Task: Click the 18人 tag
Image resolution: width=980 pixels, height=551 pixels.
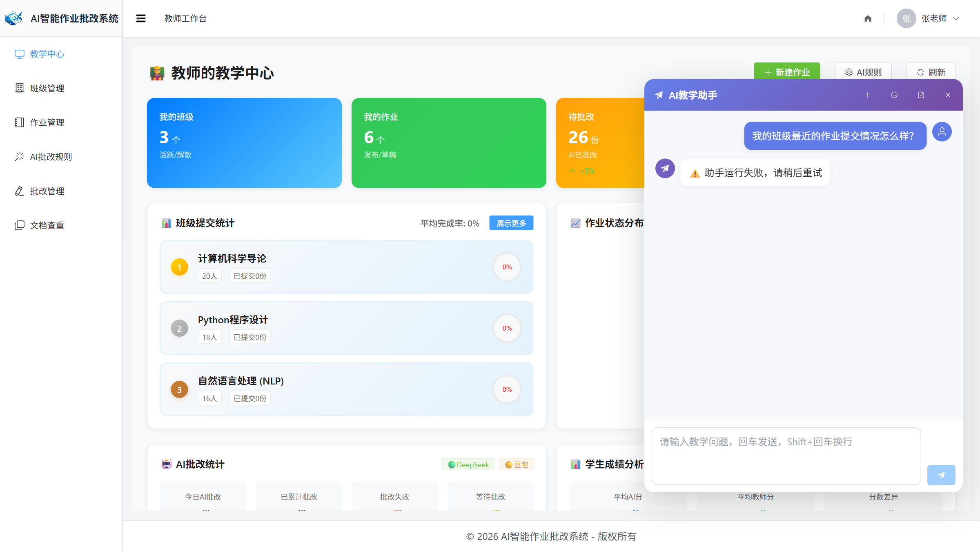Action: tap(209, 337)
